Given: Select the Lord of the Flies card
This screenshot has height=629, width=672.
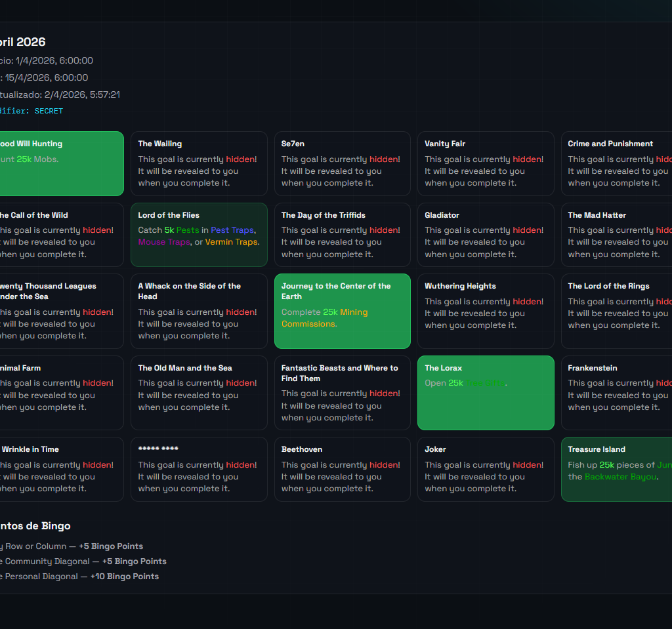Looking at the screenshot, I should tap(199, 235).
